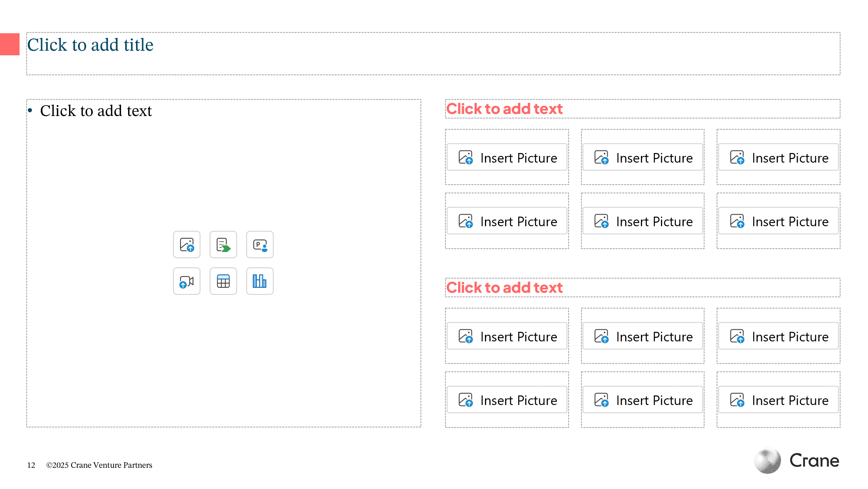Click Insert Picture in the lower grid's bottom-right cell
The image size is (868, 489).
[779, 400]
